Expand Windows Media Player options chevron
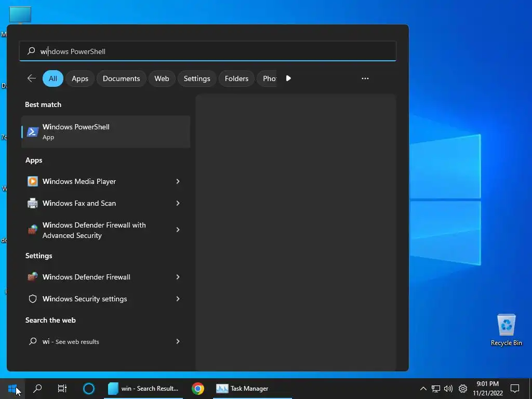This screenshot has width=532, height=399. tap(178, 181)
